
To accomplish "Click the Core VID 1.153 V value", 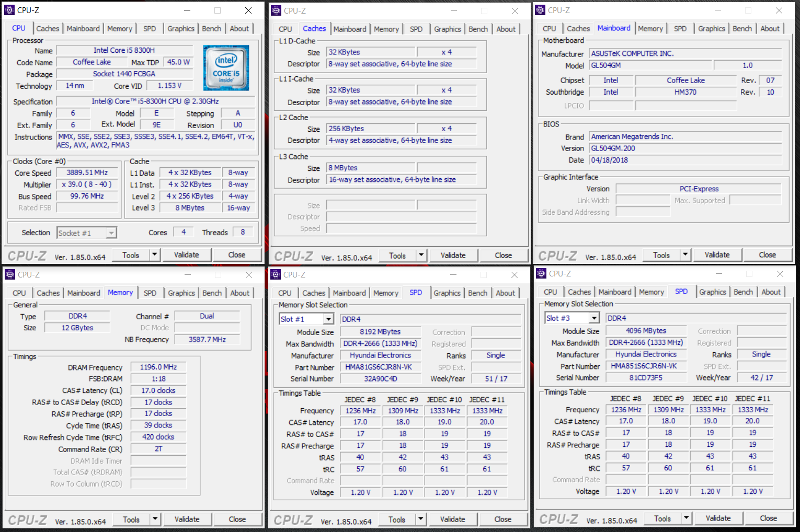I will pyautogui.click(x=170, y=86).
